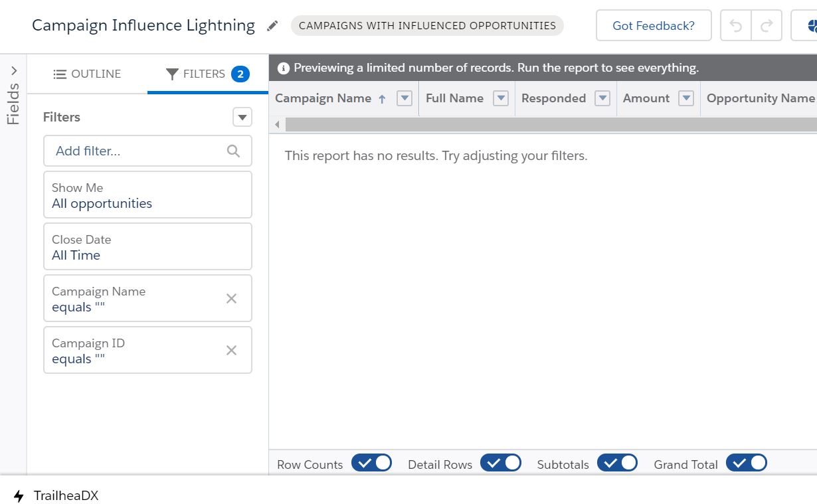Click the horizontal table scrollbar
Viewport: 817px width, 504px height.
551,124
